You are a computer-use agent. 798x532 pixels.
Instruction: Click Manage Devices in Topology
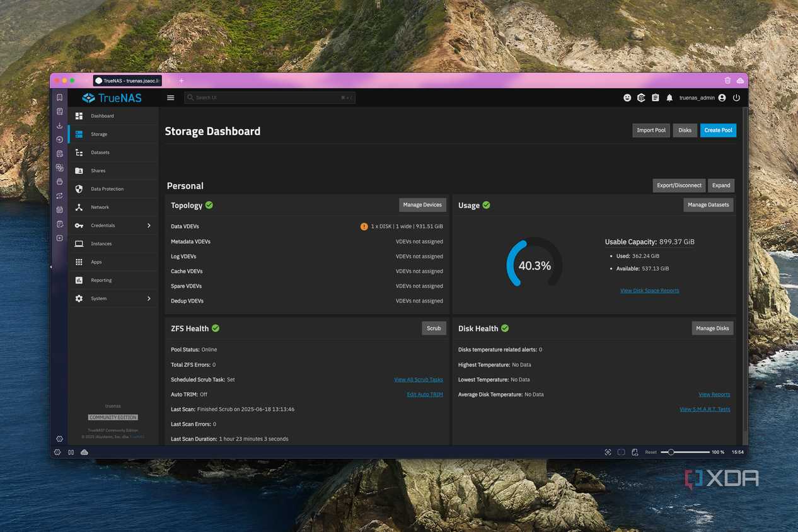coord(422,205)
